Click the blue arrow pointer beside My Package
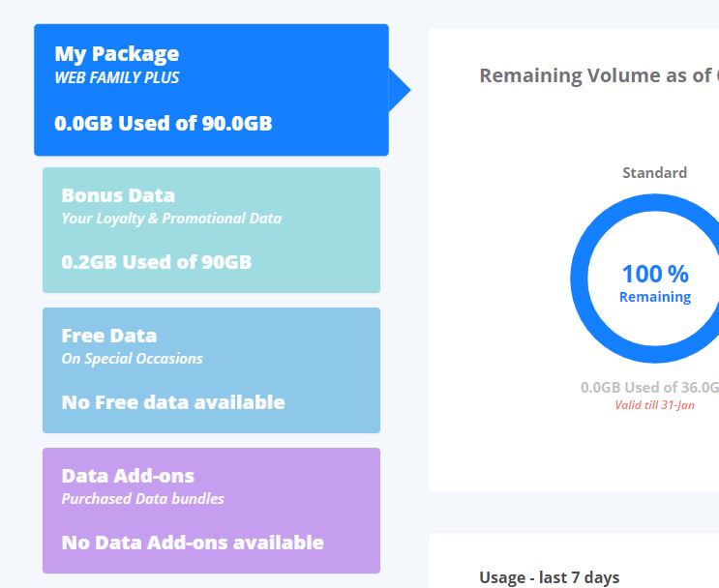719x588 pixels. coord(400,90)
